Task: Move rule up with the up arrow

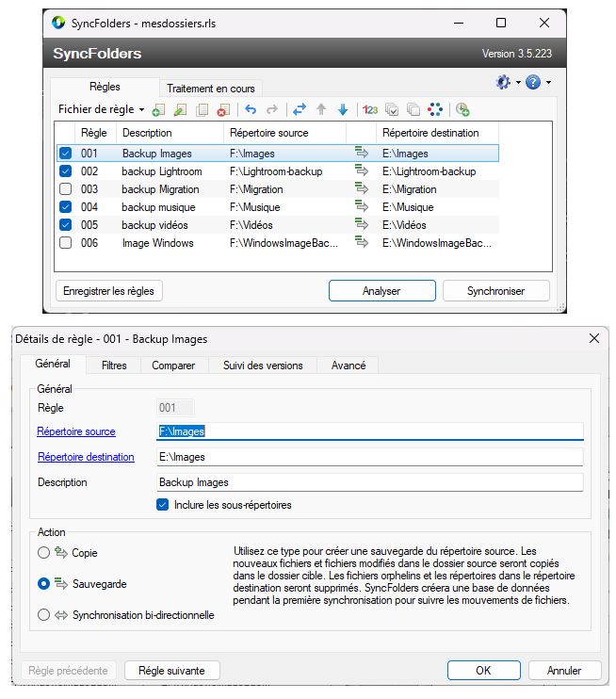Action: (321, 109)
